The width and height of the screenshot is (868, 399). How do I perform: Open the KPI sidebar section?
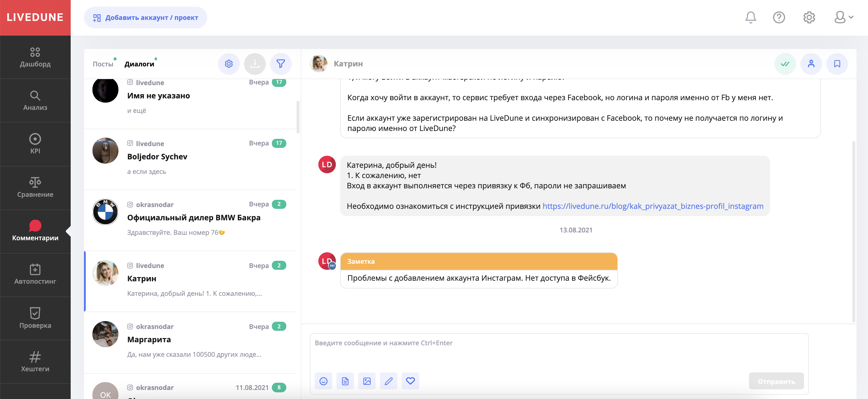(35, 144)
